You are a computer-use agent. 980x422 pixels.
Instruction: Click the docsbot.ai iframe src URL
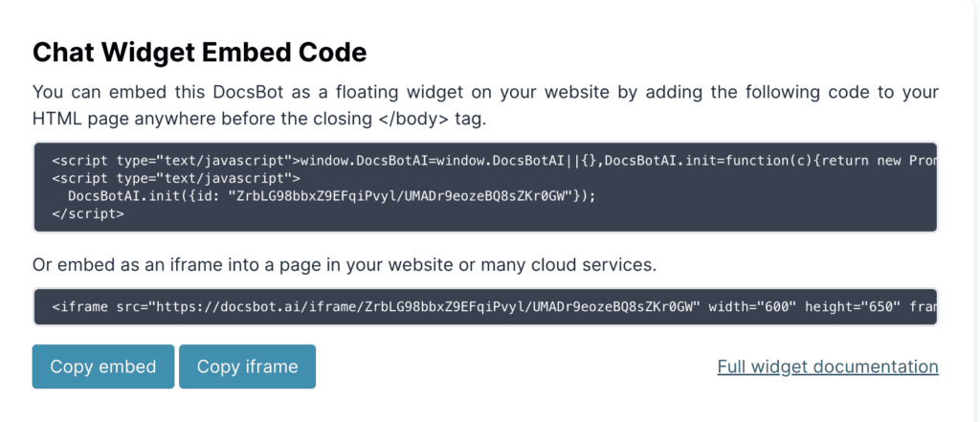click(x=422, y=307)
